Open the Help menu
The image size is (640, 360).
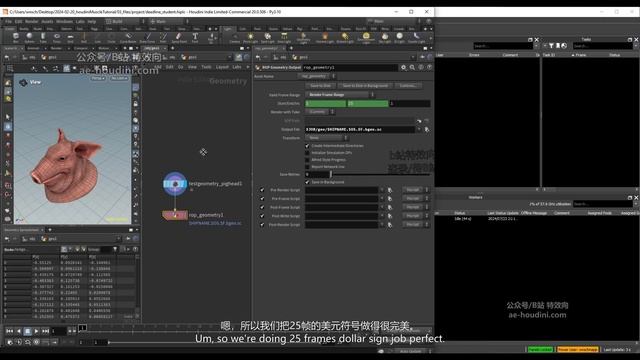(92, 21)
